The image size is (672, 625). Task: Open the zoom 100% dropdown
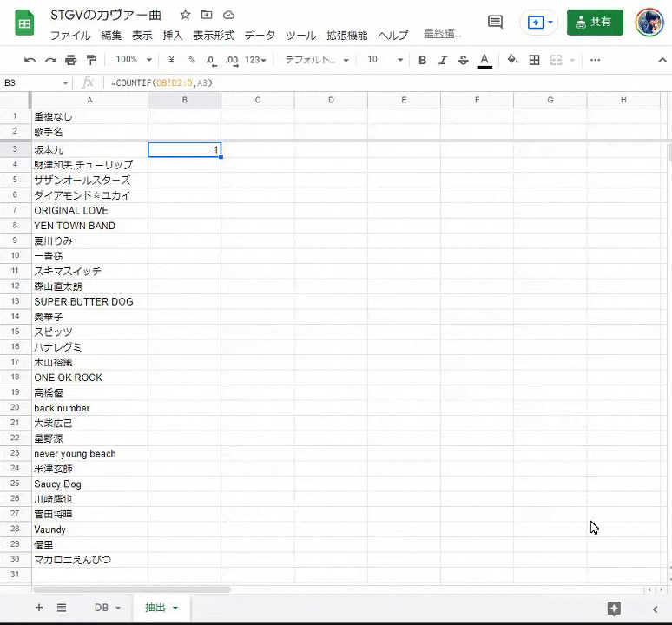[x=134, y=60]
